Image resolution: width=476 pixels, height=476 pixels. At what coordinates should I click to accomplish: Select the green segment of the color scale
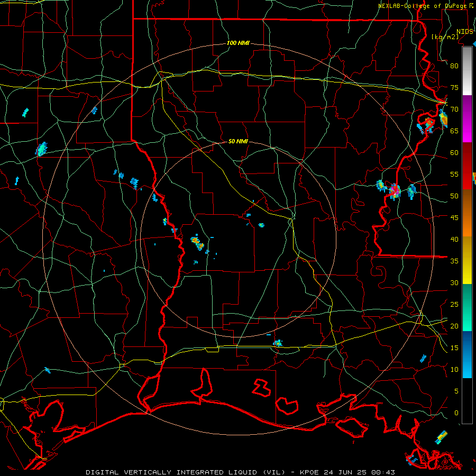point(467,307)
